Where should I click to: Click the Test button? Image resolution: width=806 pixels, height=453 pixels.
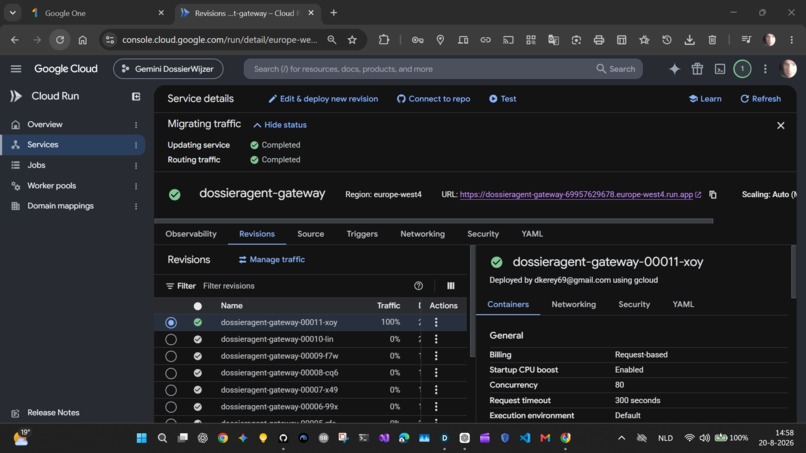(x=503, y=99)
